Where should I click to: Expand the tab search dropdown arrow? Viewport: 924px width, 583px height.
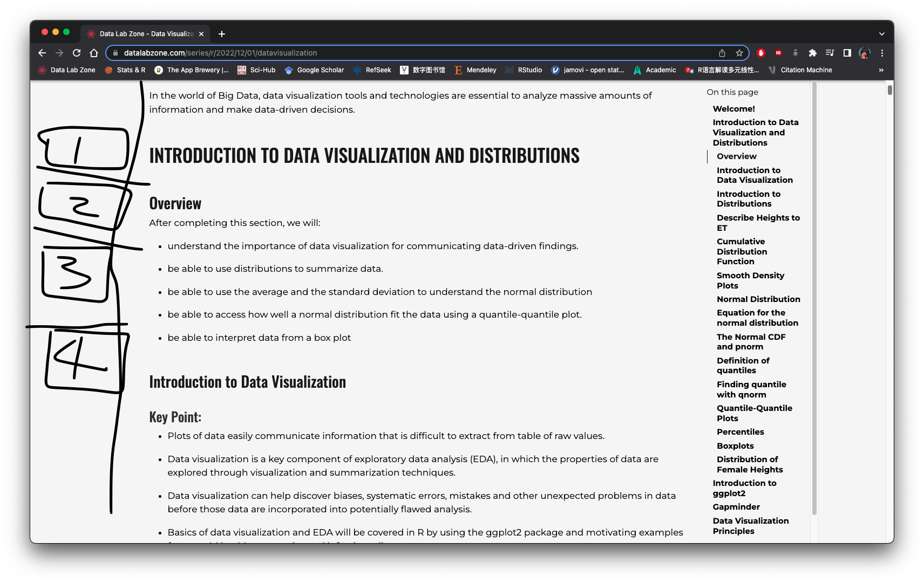(881, 34)
